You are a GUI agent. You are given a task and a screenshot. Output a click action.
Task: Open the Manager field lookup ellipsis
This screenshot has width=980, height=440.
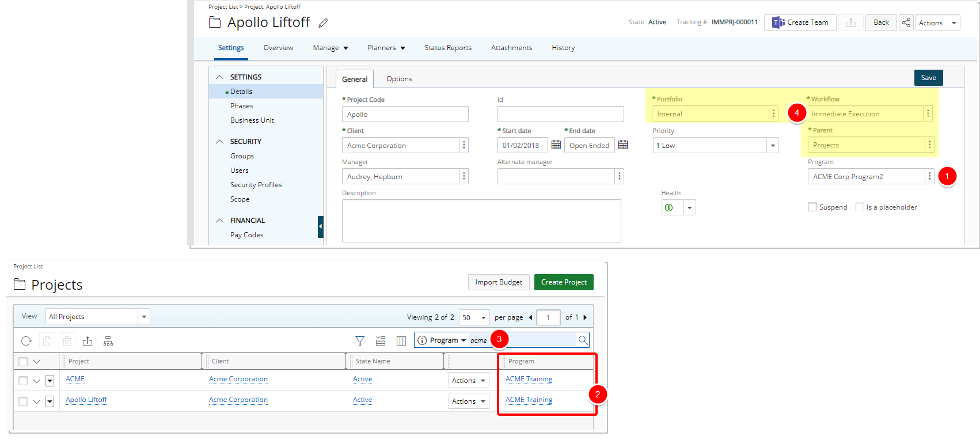tap(464, 176)
